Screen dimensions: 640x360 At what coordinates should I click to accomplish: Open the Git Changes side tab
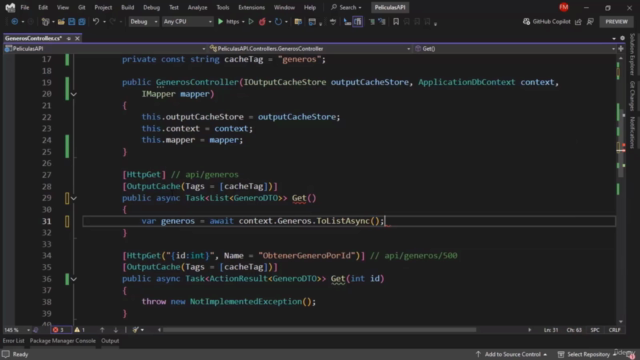click(x=632, y=96)
